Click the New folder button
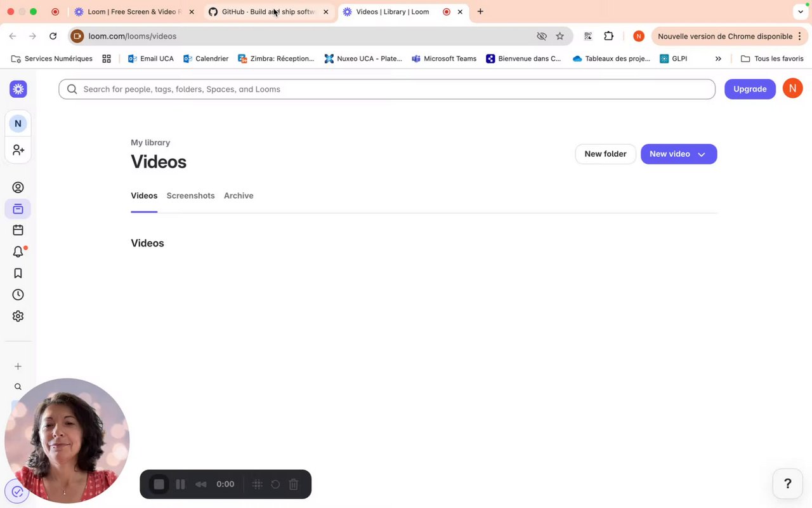Screen dimensions: 812x508 pyautogui.click(x=605, y=154)
